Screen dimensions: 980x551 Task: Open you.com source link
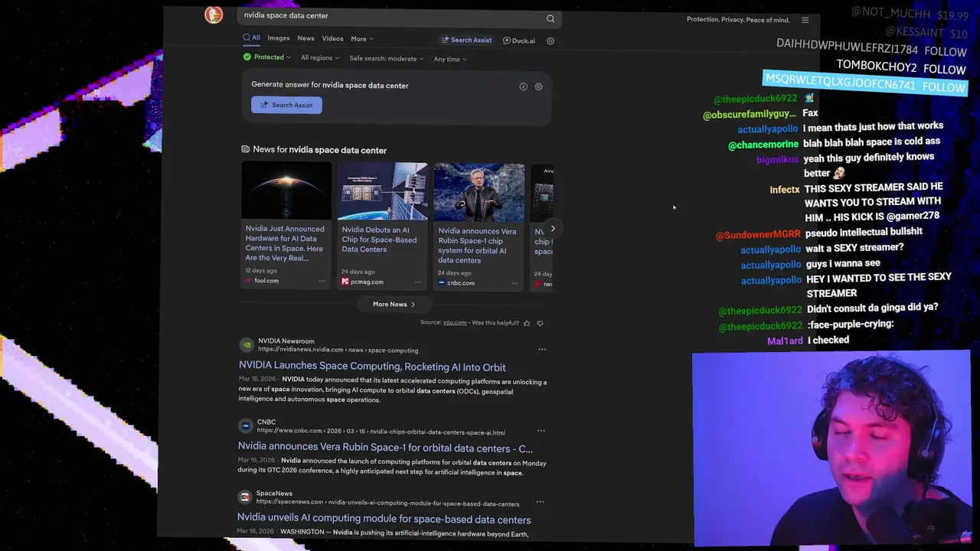click(455, 323)
